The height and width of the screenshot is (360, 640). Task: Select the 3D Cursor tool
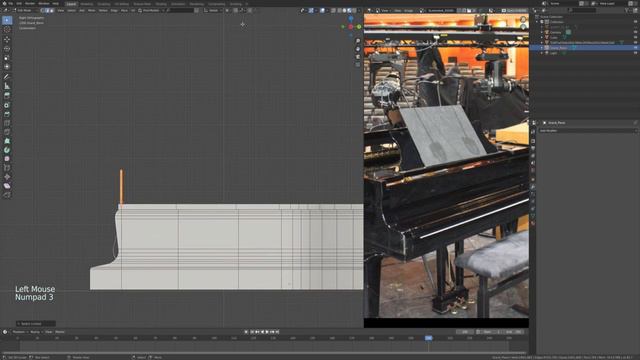point(7,30)
